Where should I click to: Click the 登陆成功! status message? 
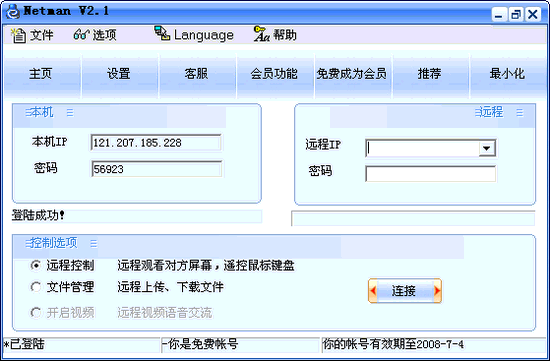pyautogui.click(x=39, y=215)
